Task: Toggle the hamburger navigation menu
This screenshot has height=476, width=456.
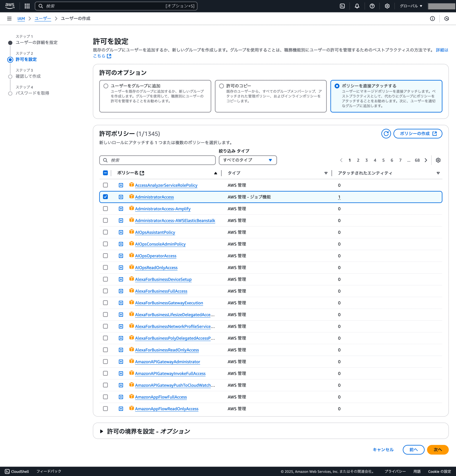Action: pos(9,18)
